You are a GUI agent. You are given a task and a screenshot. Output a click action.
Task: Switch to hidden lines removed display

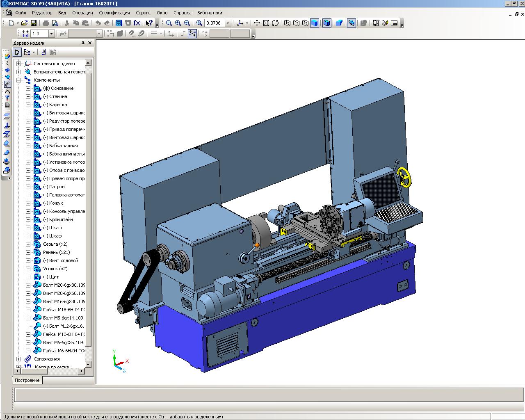(x=296, y=23)
